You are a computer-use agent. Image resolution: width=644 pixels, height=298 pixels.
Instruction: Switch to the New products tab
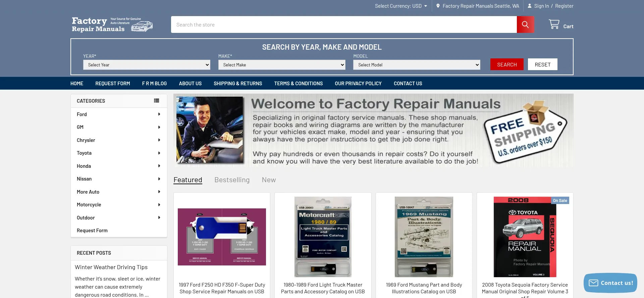coord(269,180)
